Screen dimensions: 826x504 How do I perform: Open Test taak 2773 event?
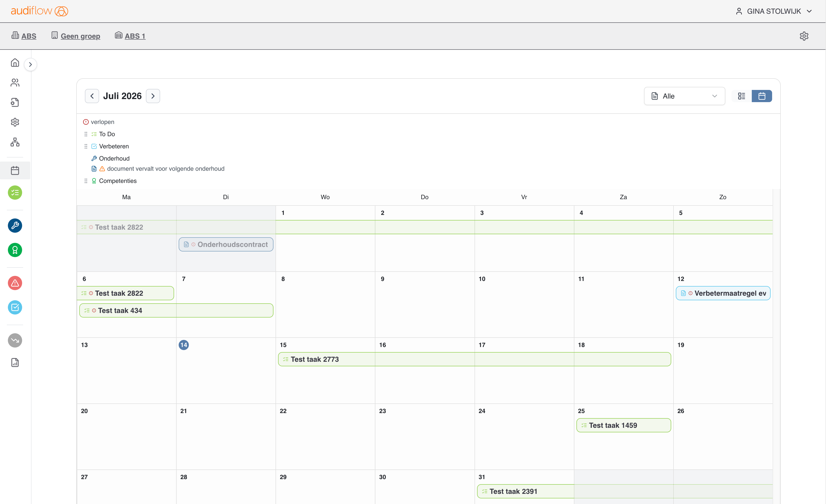tap(474, 359)
